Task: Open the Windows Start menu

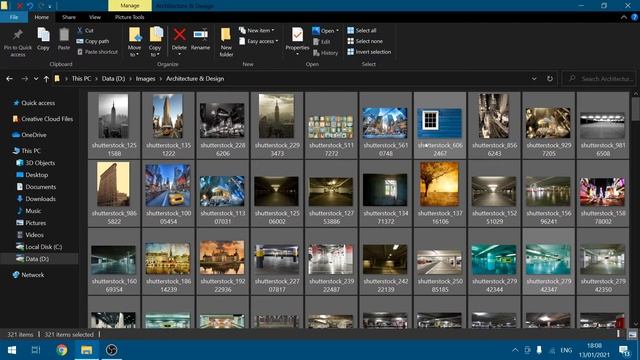Action: [12, 350]
